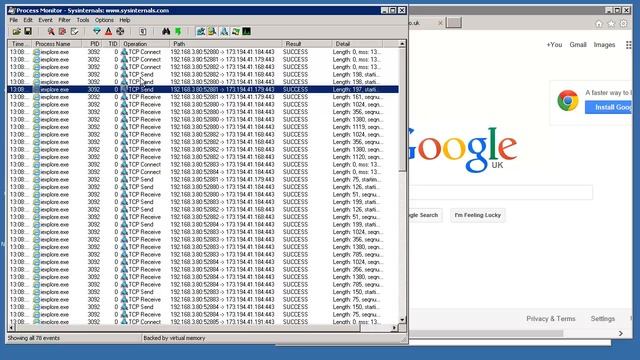Click the event list's scroll left arrow
Image resolution: width=640 pixels, height=360 pixels.
(x=11, y=328)
